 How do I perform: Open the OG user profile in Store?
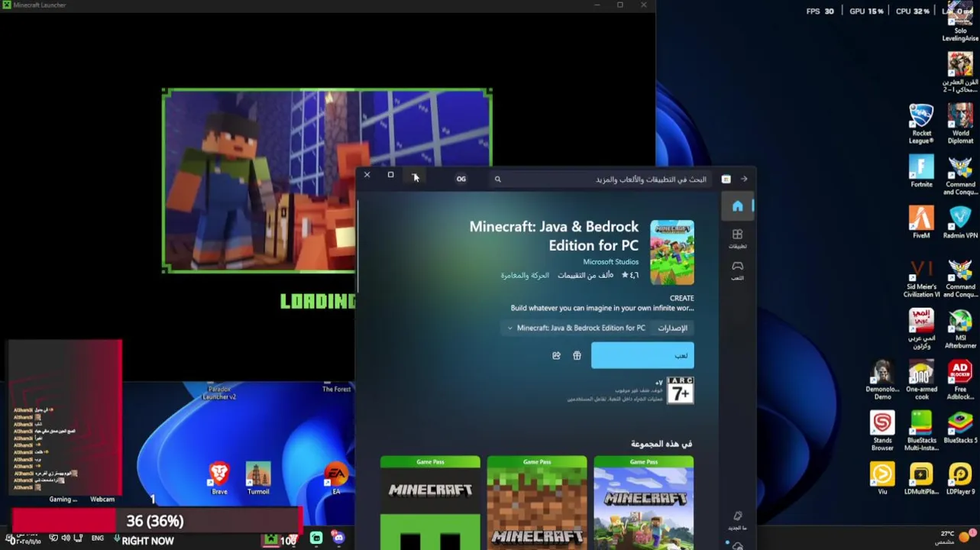pos(461,179)
